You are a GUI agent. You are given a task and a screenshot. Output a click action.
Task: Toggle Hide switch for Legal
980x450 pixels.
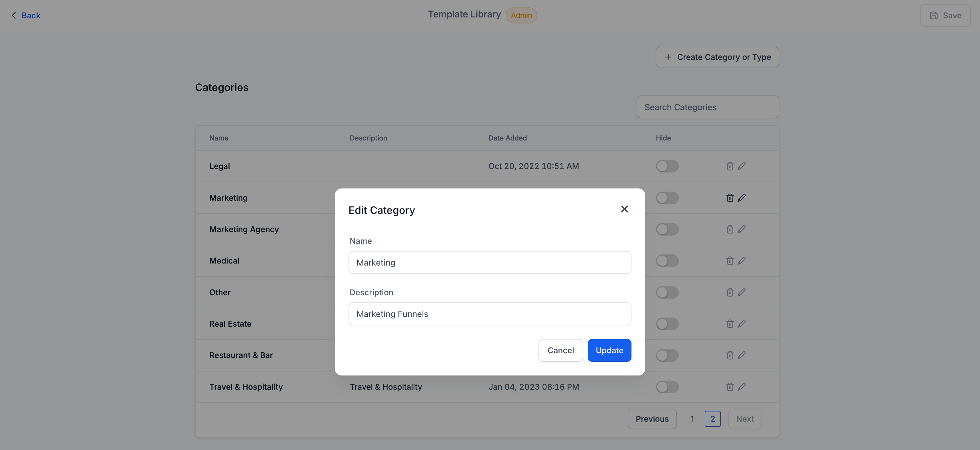667,166
